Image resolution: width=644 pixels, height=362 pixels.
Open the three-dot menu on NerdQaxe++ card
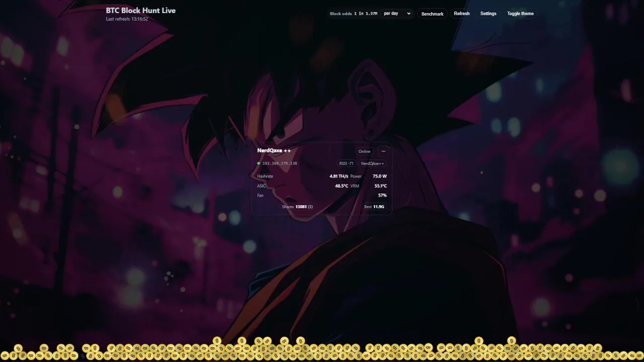(383, 151)
